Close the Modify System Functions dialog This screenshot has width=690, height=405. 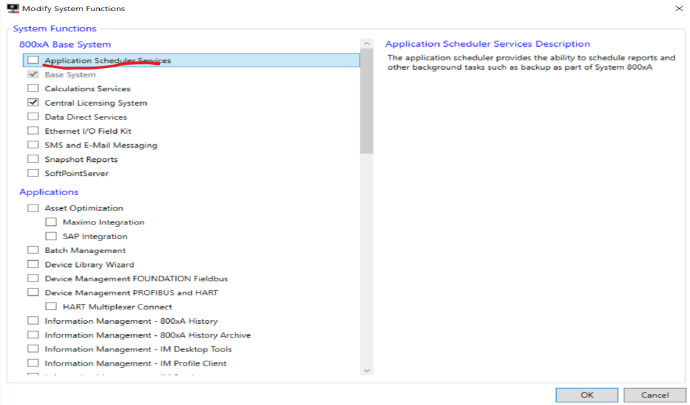(679, 8)
